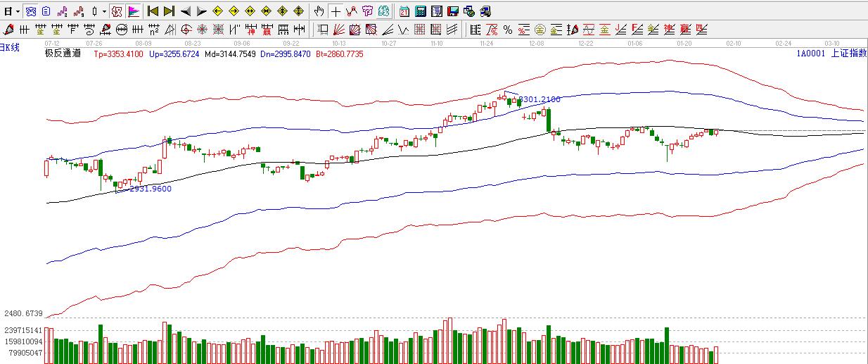Click the floppy disk save icon

(x=453, y=11)
